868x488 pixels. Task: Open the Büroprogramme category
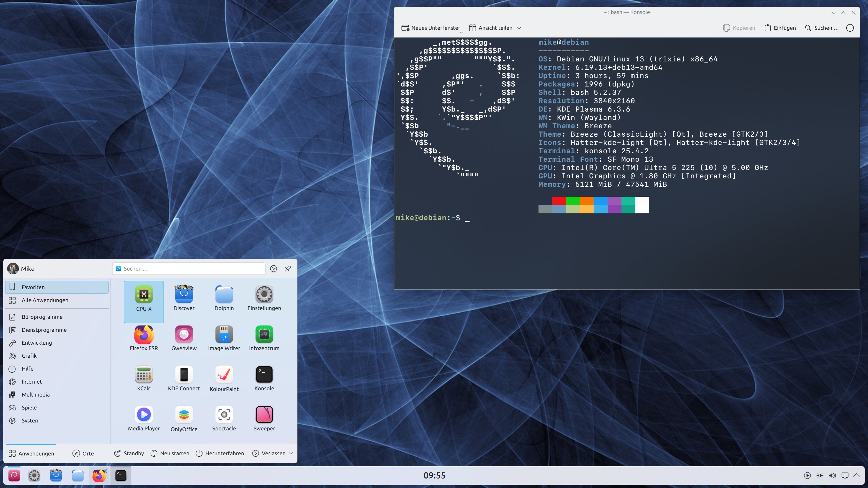click(x=57, y=317)
